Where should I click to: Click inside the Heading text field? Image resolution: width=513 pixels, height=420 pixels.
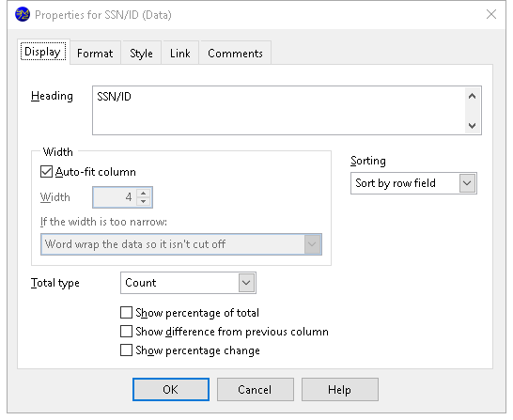(x=279, y=111)
